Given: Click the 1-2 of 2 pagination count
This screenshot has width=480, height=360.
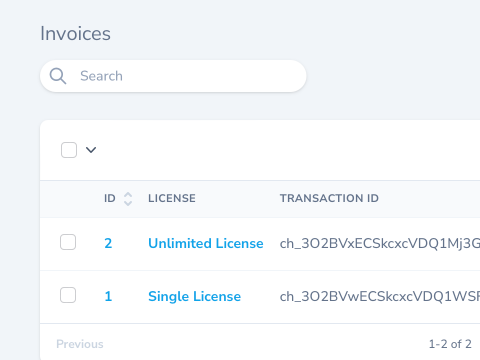Looking at the screenshot, I should click(450, 344).
